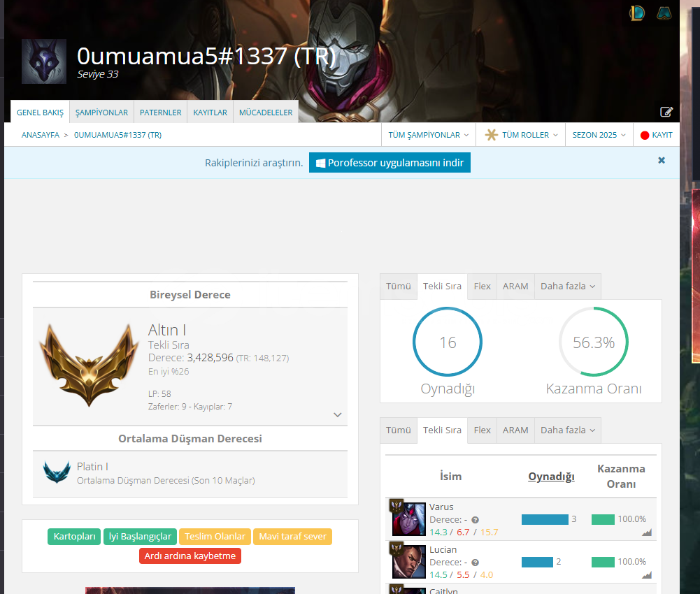Image resolution: width=700 pixels, height=594 pixels.
Task: Click 0UMUAMUA5#1337 (TR) breadcrumb link
Action: click(118, 135)
